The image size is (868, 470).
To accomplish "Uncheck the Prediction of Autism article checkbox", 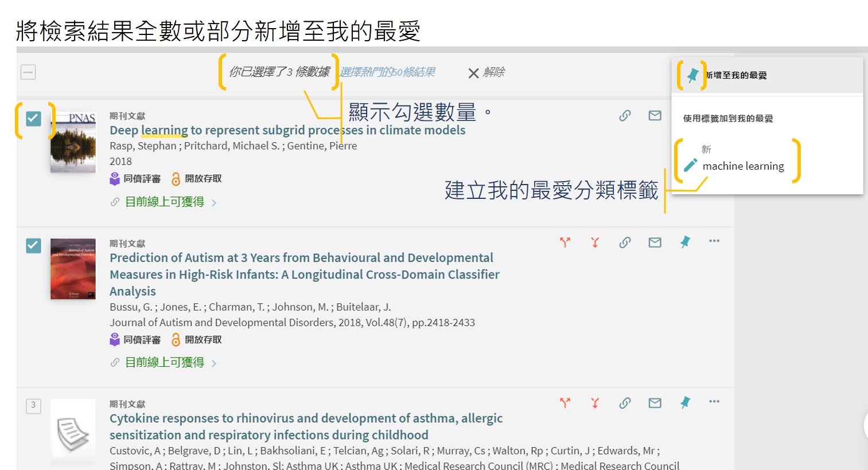I will (34, 245).
